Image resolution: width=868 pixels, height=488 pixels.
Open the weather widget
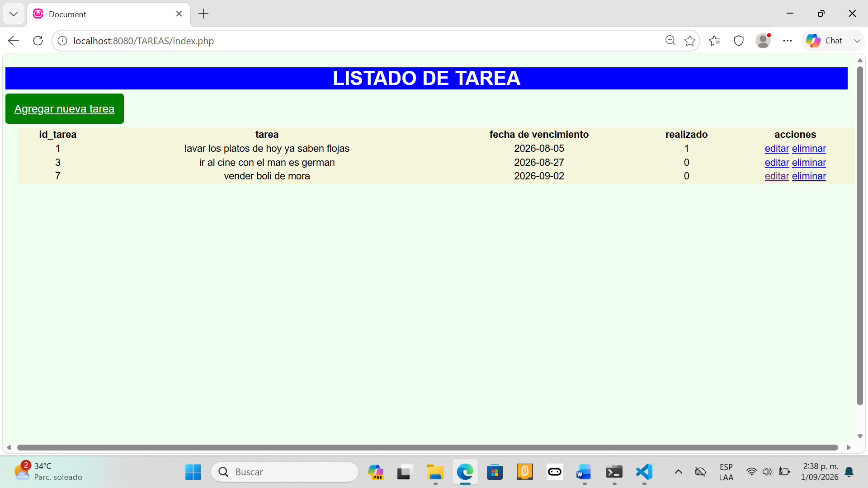48,472
